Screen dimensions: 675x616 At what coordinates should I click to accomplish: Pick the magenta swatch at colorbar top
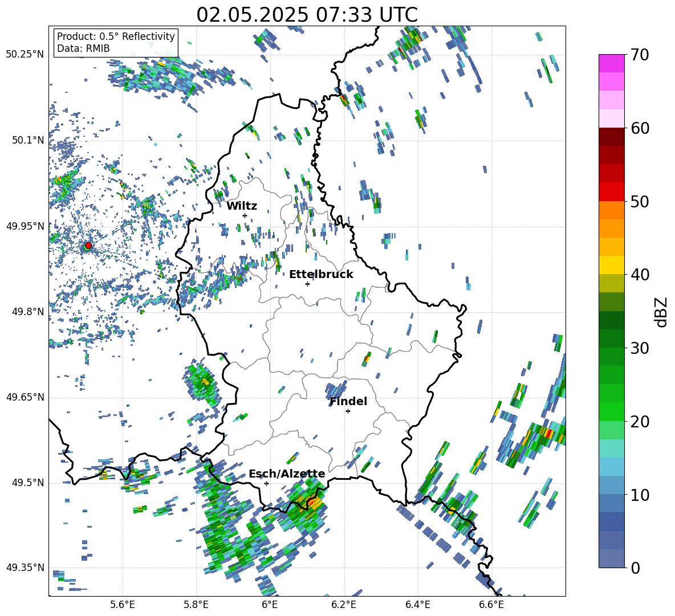(611, 63)
